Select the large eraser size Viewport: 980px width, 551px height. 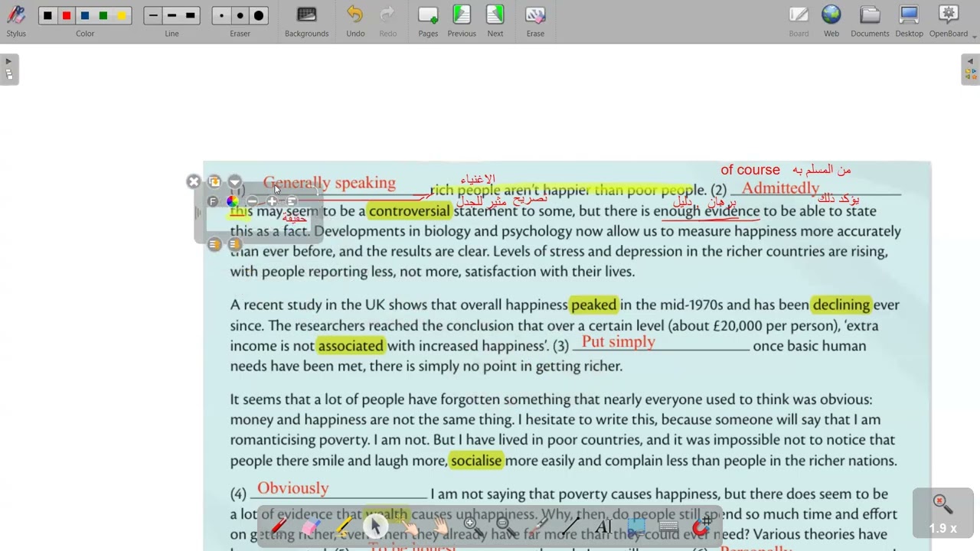click(x=259, y=15)
